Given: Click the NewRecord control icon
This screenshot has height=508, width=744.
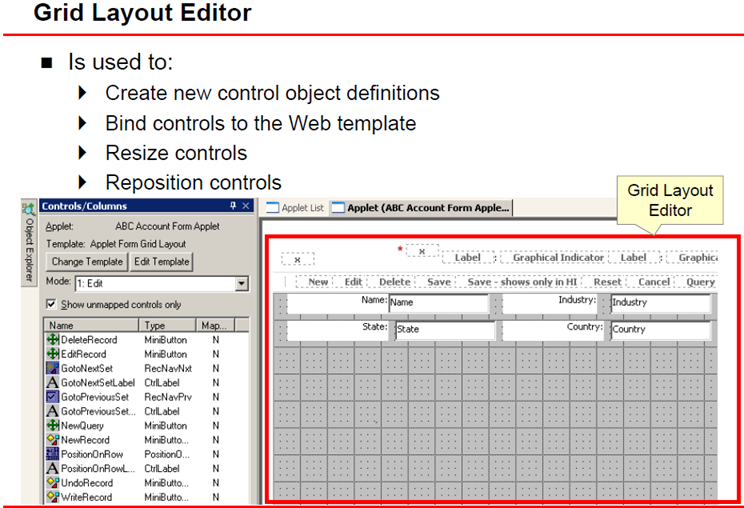Looking at the screenshot, I should 53,440.
